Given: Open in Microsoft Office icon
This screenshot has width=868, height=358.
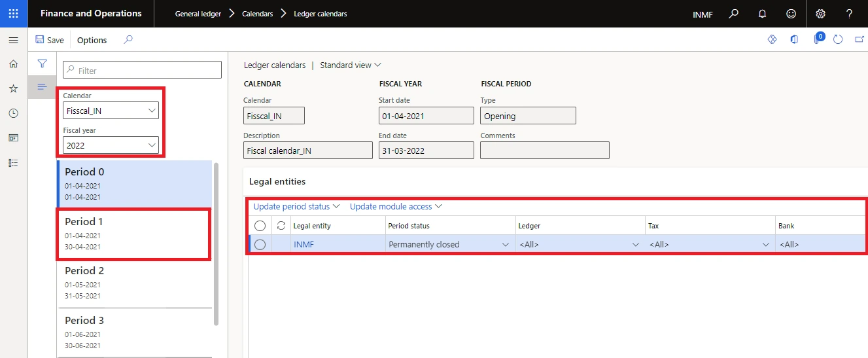Looking at the screenshot, I should tap(794, 40).
